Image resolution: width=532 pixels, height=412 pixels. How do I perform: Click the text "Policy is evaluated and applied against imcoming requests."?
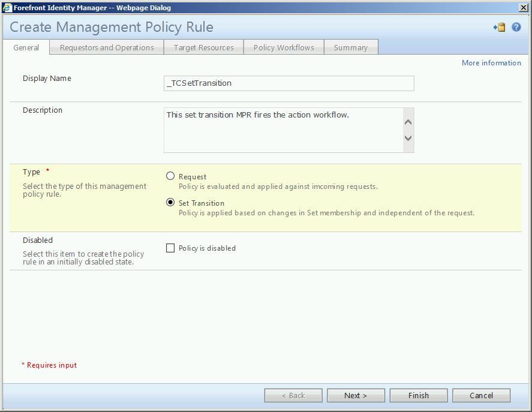[278, 187]
